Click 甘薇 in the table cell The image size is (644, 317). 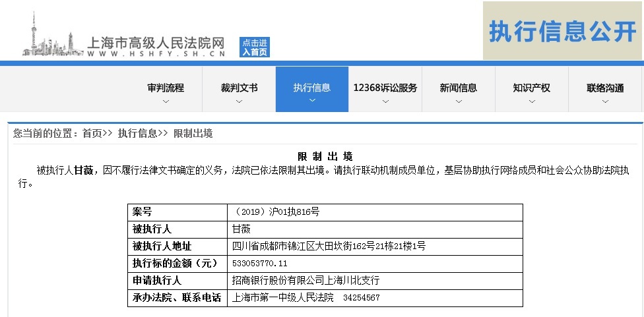coord(241,229)
